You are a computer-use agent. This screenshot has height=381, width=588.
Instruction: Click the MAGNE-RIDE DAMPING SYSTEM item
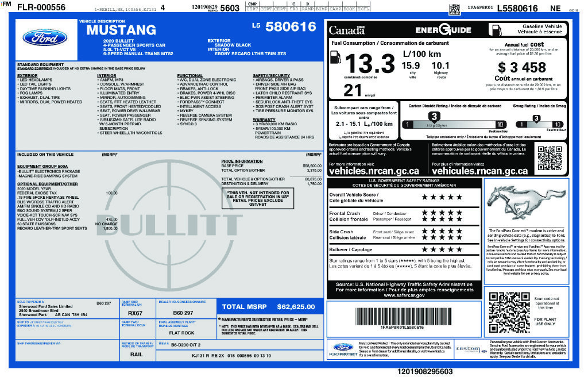[x=47, y=176]
